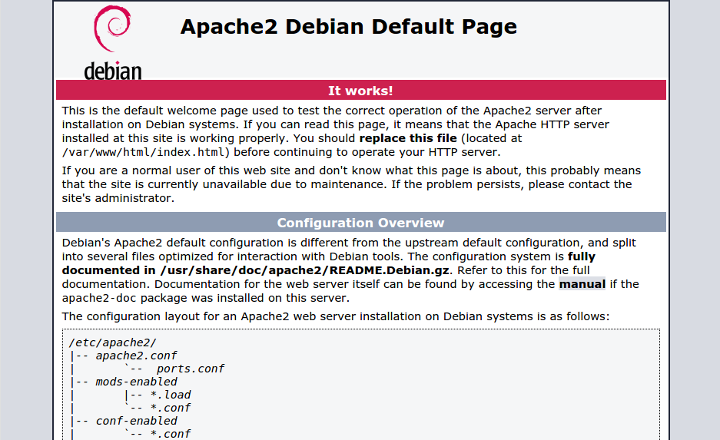Click the 'conf-enabled' tree entry
The image size is (720, 440).
pyautogui.click(x=136, y=421)
